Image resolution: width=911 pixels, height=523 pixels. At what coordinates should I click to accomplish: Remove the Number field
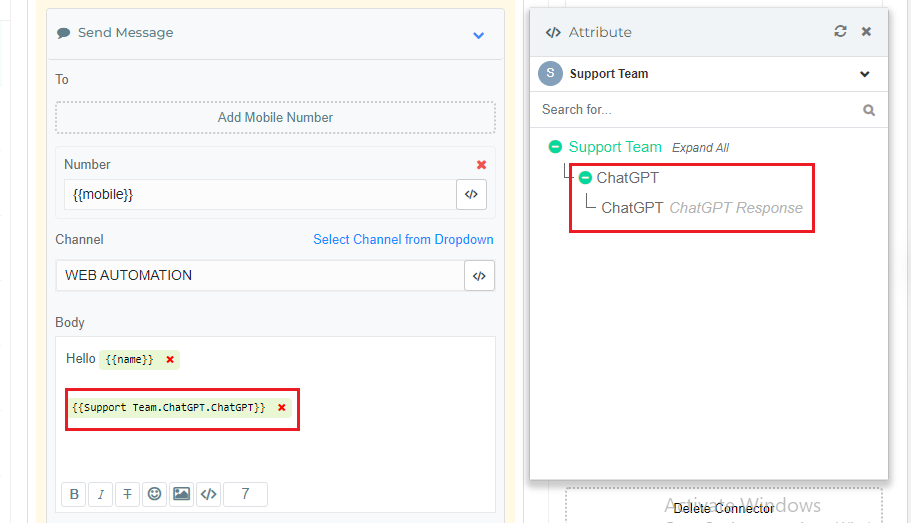coord(481,165)
